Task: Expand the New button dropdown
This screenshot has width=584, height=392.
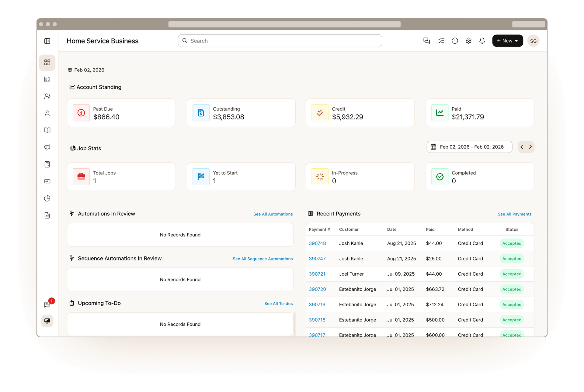Action: point(507,40)
